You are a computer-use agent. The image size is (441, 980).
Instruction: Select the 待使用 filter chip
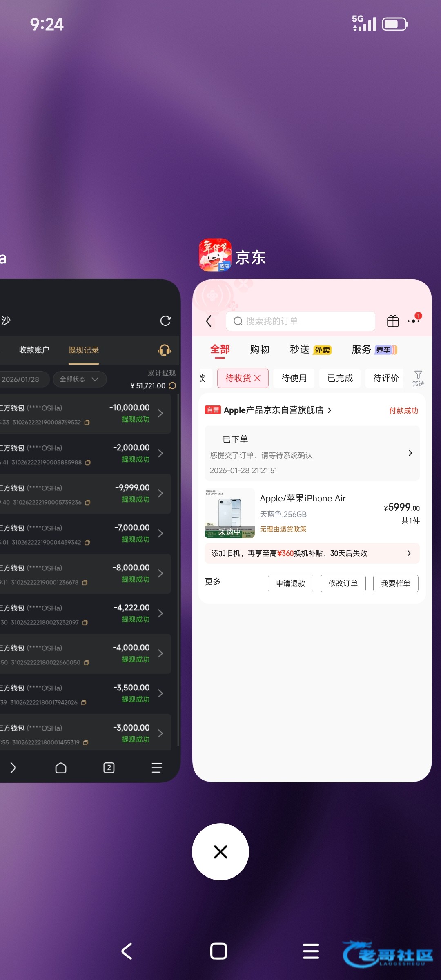(294, 378)
